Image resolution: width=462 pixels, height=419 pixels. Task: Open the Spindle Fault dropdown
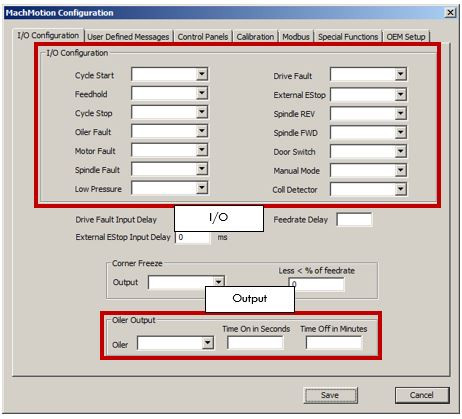coord(169,169)
